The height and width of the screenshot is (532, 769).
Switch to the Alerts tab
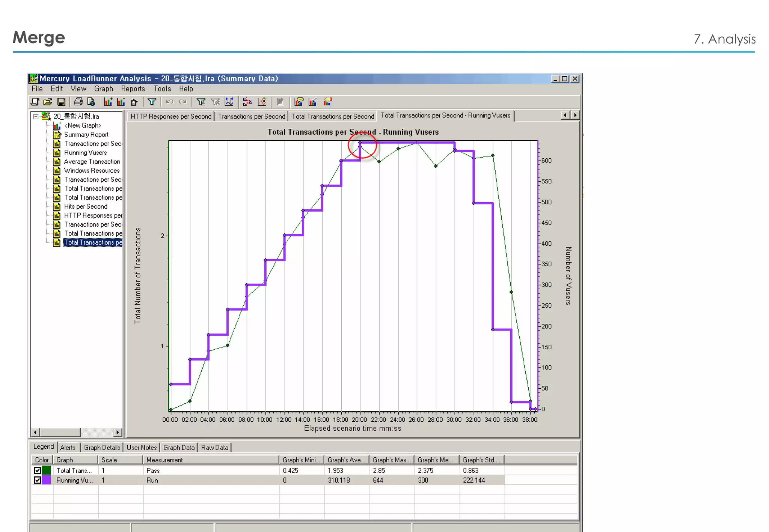[68, 448]
